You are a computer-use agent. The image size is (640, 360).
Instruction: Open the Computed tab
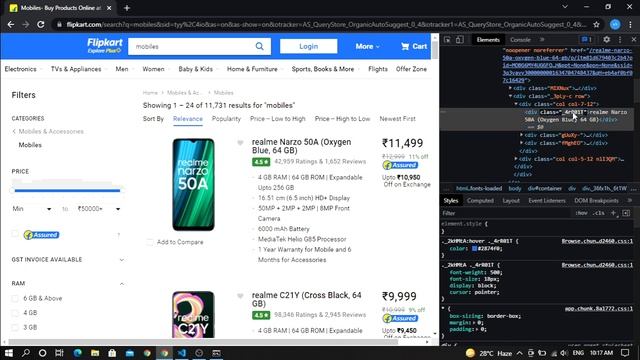click(480, 200)
